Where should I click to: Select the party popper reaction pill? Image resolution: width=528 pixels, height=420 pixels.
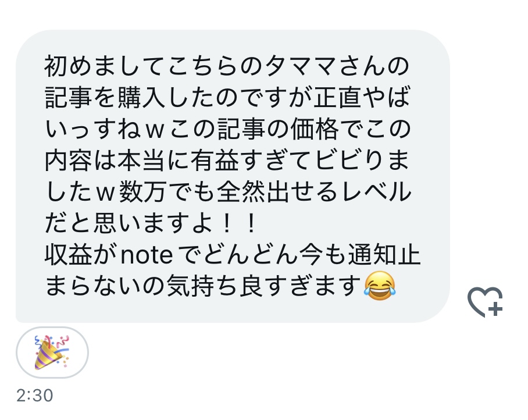52,353
